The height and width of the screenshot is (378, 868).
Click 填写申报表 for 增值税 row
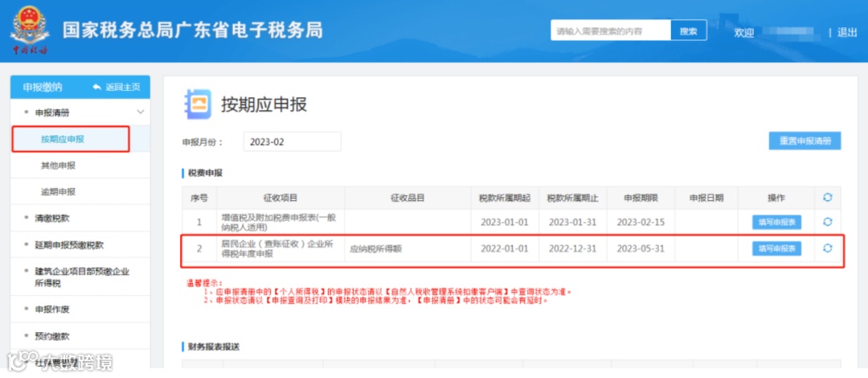click(x=776, y=222)
